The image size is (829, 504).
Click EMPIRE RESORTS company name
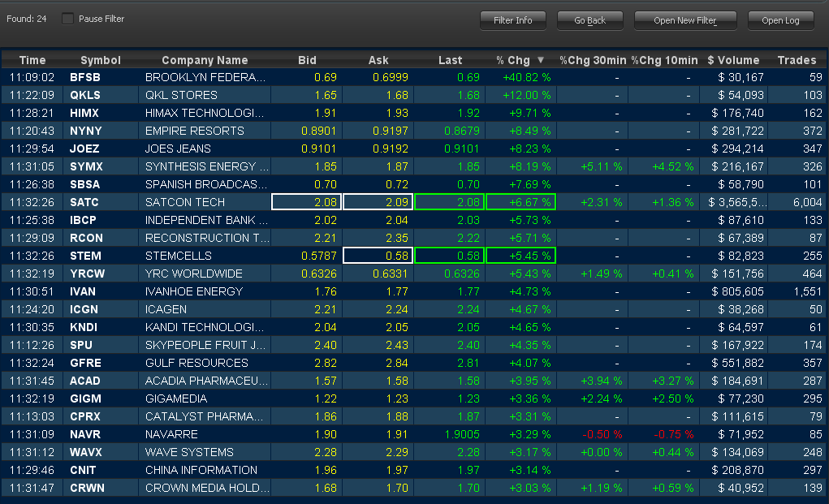click(x=195, y=131)
